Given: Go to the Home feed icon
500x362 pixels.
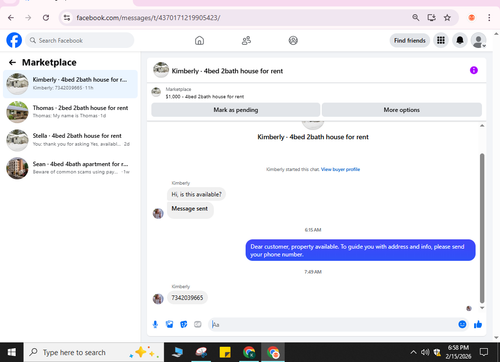Looking at the screenshot, I should tap(199, 41).
